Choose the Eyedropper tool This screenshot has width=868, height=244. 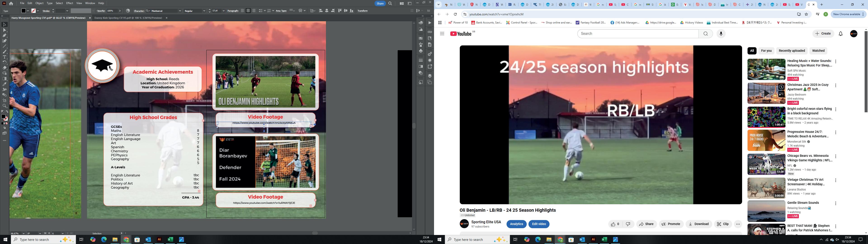pos(4,84)
